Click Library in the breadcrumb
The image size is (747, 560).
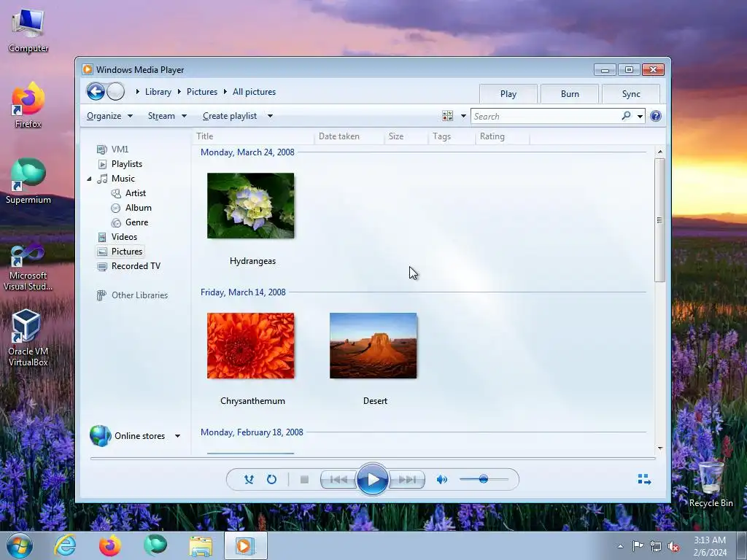158,92
